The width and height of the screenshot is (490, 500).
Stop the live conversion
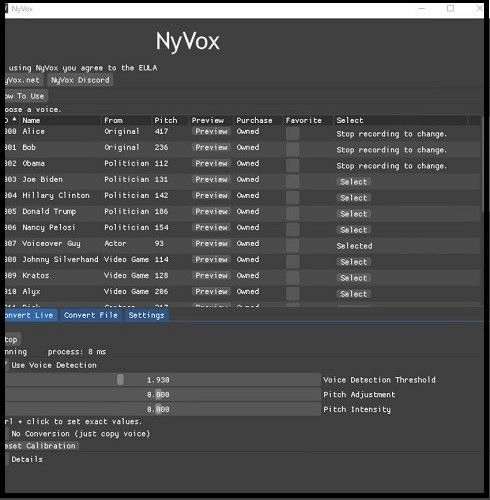pos(13,340)
